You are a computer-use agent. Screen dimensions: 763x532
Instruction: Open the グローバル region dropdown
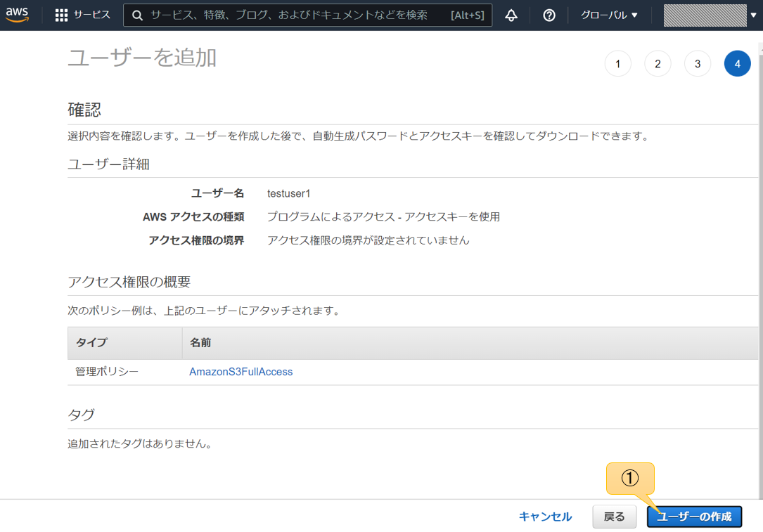click(x=609, y=15)
